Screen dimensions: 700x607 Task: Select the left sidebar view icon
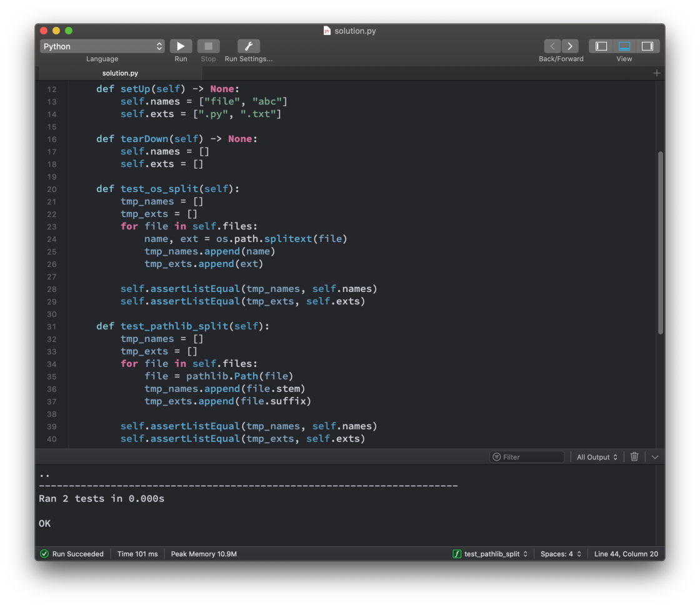coord(601,46)
